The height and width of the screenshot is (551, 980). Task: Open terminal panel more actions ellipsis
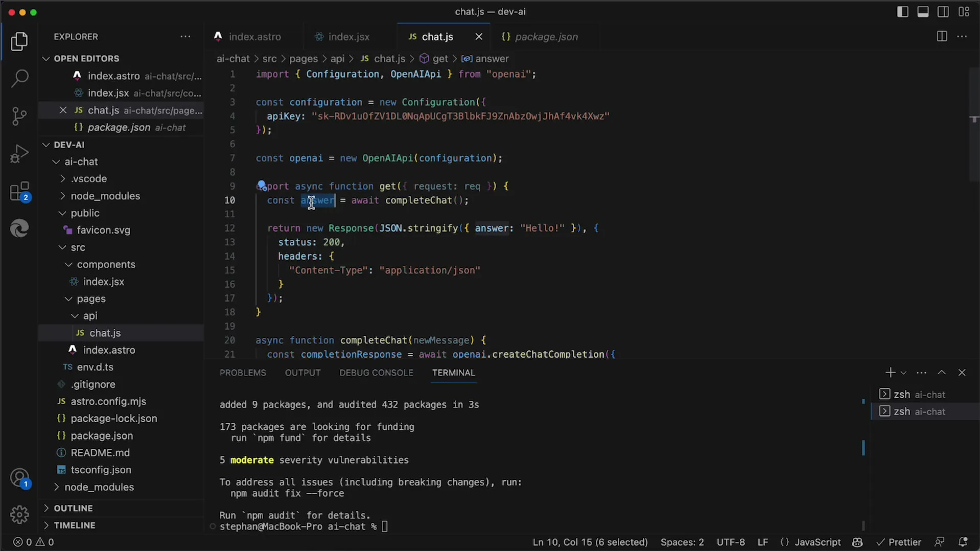pos(921,373)
